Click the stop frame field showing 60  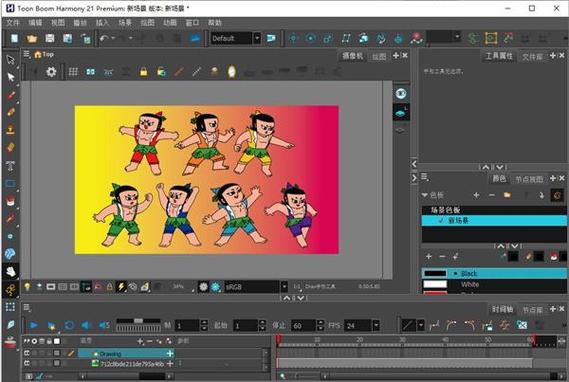coord(303,325)
